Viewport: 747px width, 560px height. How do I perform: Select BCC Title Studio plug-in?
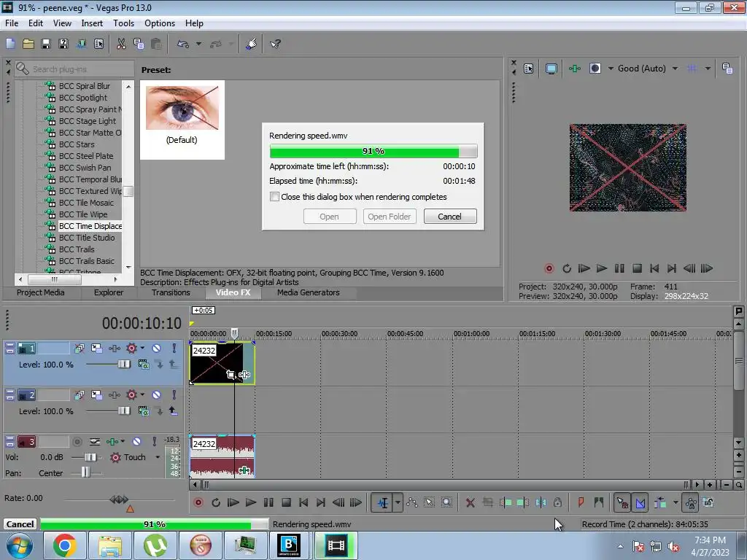pyautogui.click(x=87, y=238)
